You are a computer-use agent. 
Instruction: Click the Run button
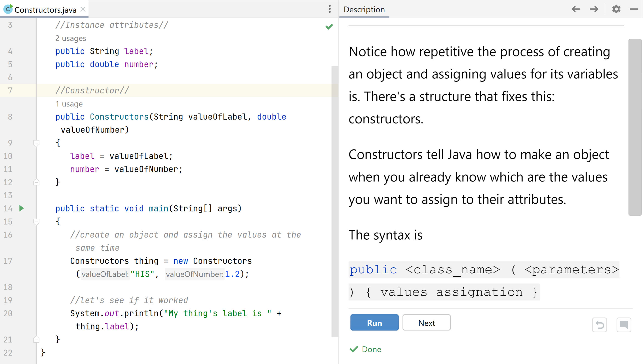pos(374,323)
